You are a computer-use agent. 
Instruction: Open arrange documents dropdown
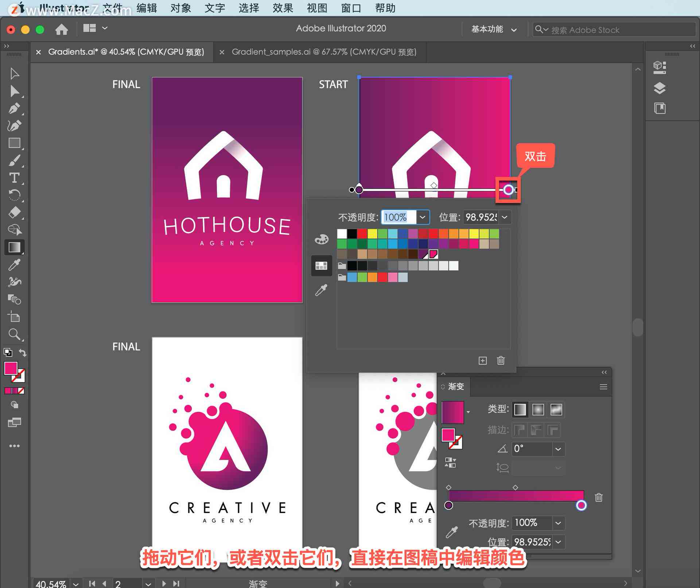tap(95, 28)
